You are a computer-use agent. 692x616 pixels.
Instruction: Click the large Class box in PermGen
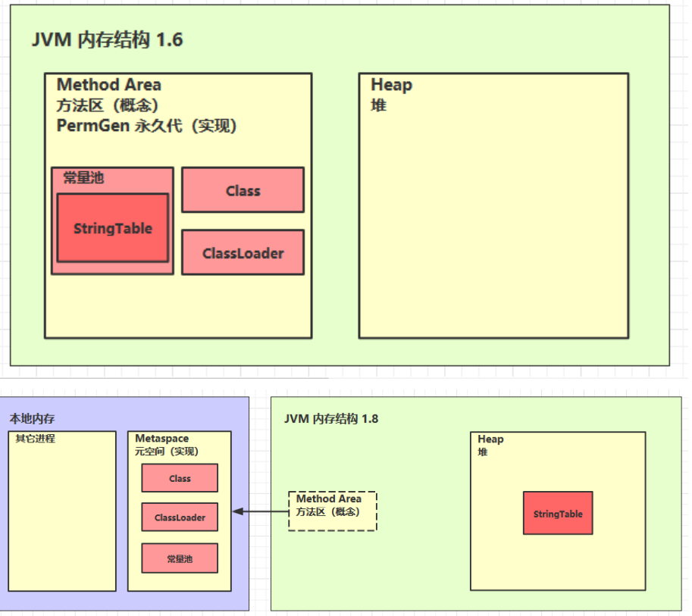[243, 190]
